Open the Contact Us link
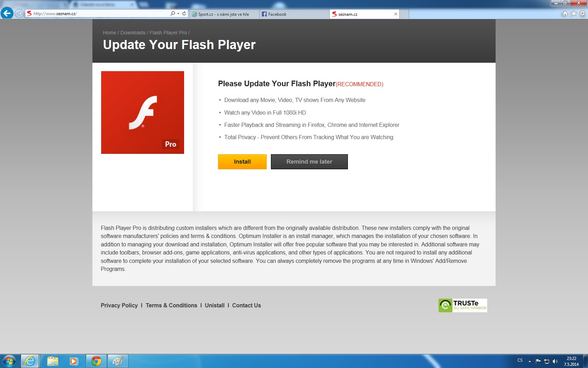Screen dimensions: 588x368 (x=246, y=305)
